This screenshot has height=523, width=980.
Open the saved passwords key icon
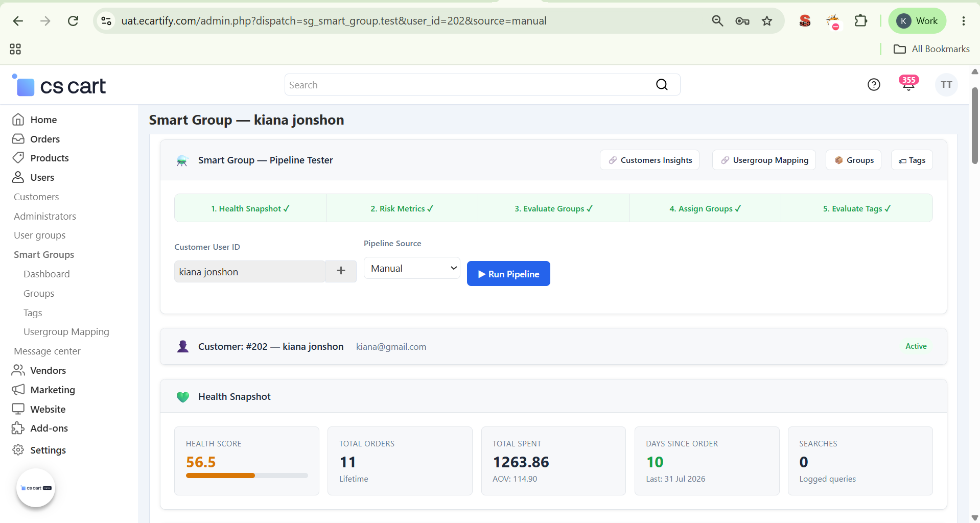tap(742, 21)
